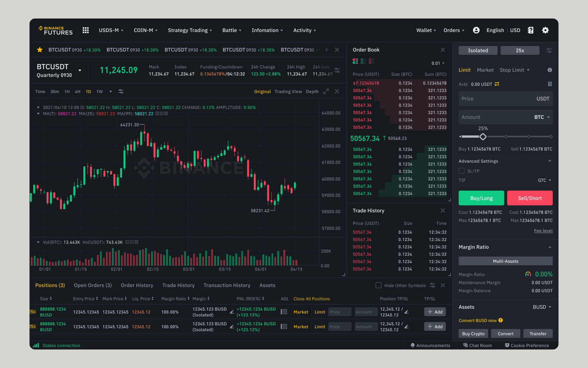Edit TP/SL of second position row

click(x=406, y=327)
